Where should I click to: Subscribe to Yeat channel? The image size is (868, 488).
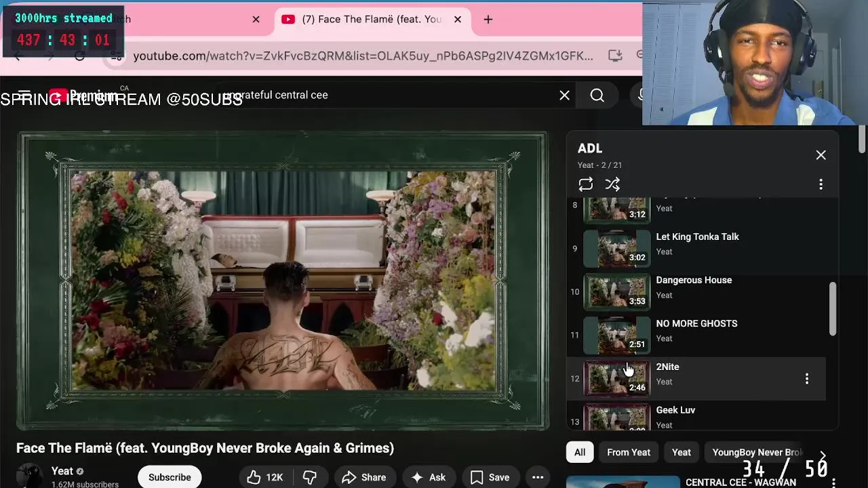pyautogui.click(x=170, y=477)
